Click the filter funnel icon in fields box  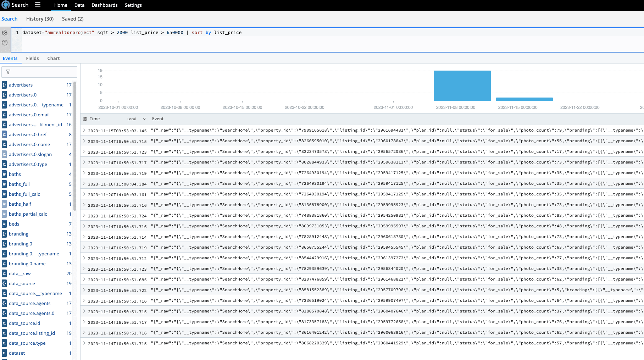click(8, 72)
